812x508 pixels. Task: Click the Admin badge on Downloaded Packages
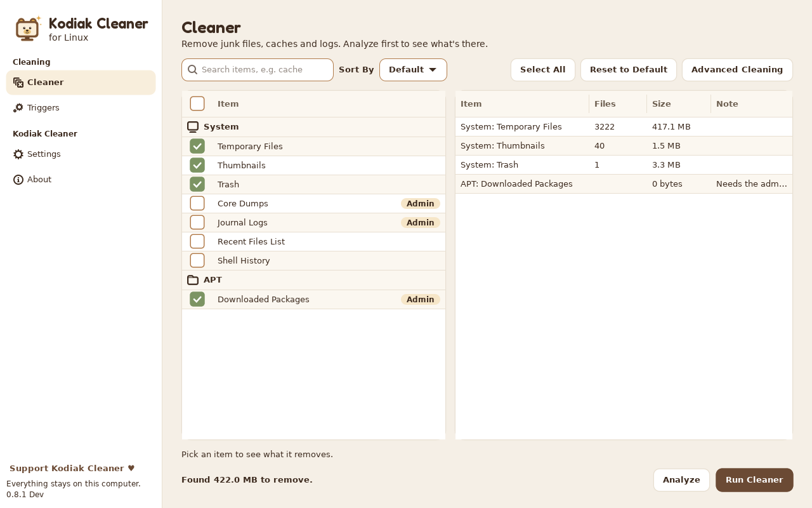[x=421, y=300]
